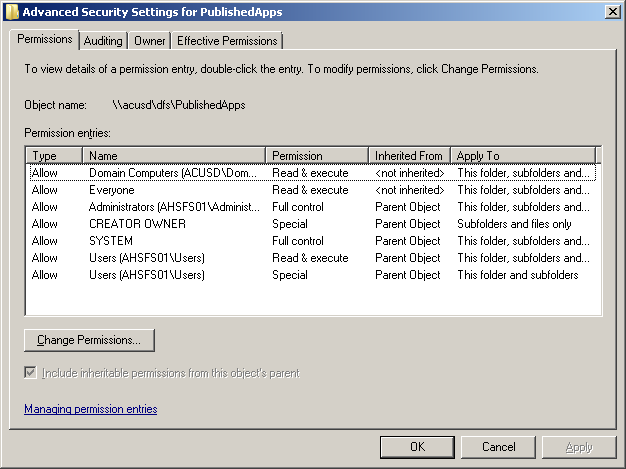Select the Users entry with Read & execute

[313, 258]
